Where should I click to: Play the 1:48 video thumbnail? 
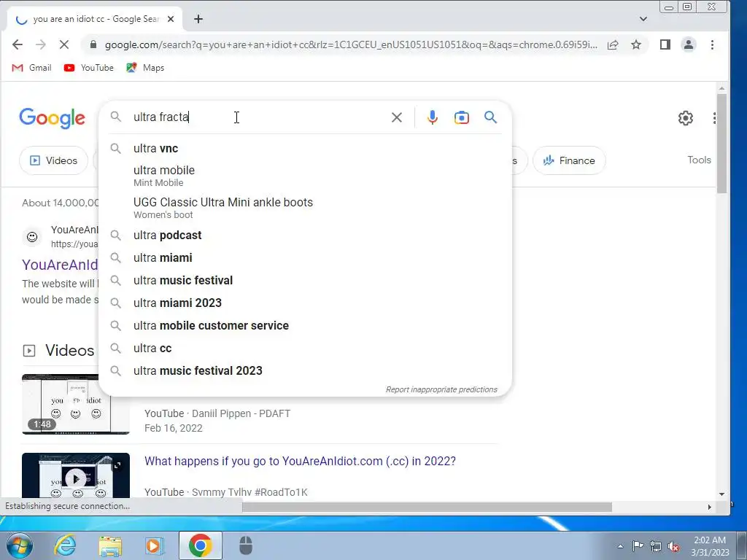pos(76,404)
